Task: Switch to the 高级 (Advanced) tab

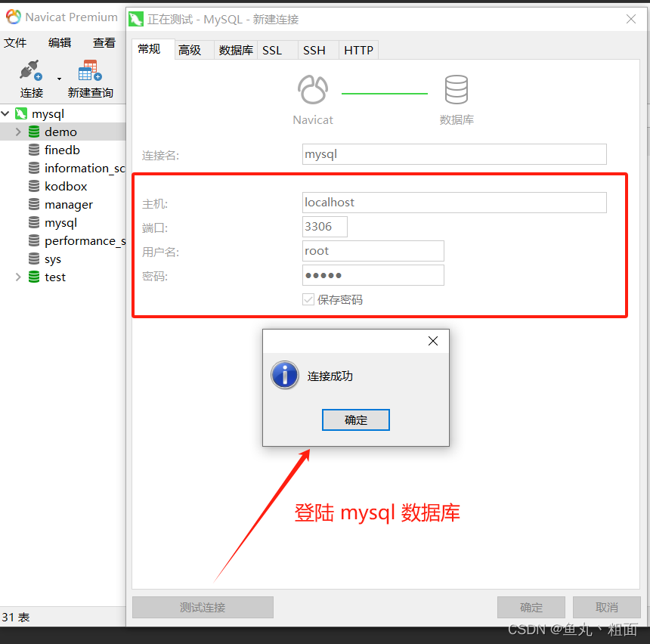Action: tap(193, 50)
